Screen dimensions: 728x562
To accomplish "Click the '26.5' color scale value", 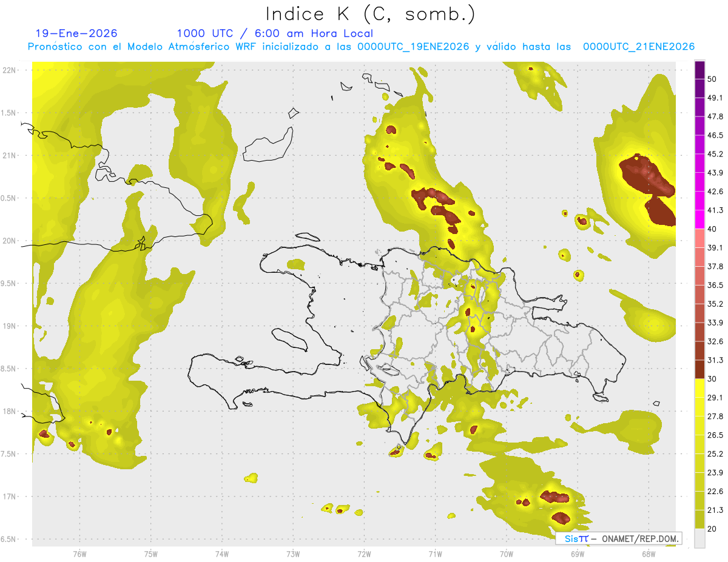I will pyautogui.click(x=716, y=435).
